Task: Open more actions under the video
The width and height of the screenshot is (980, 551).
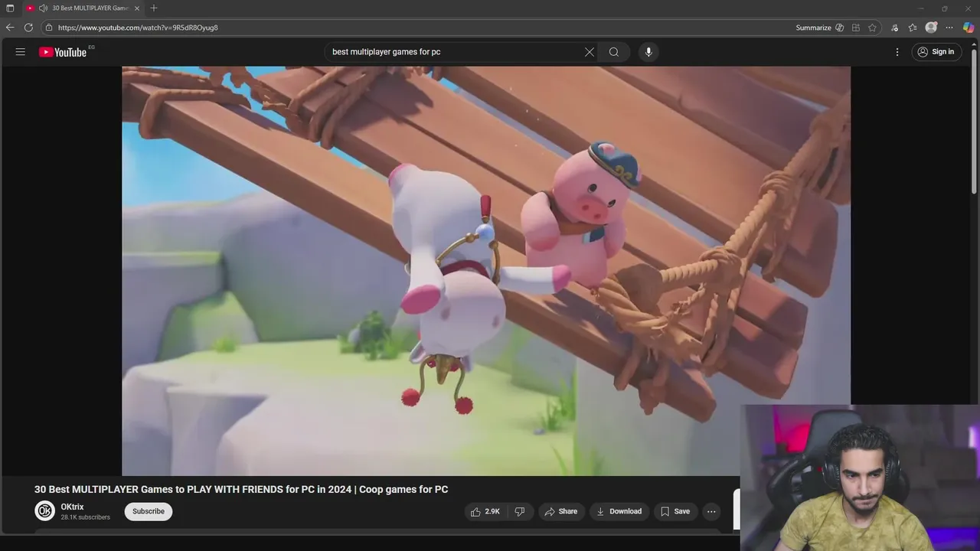Action: (711, 511)
